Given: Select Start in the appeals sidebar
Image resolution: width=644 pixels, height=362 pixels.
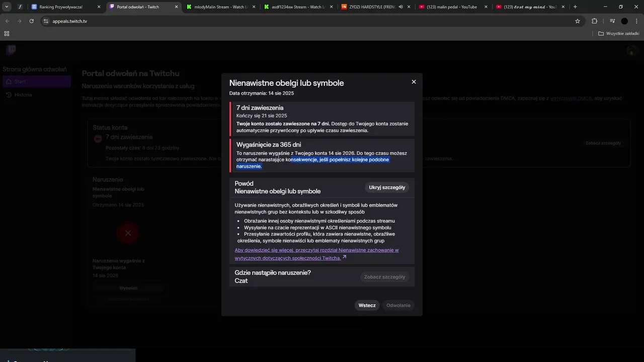Looking at the screenshot, I should tap(37, 81).
